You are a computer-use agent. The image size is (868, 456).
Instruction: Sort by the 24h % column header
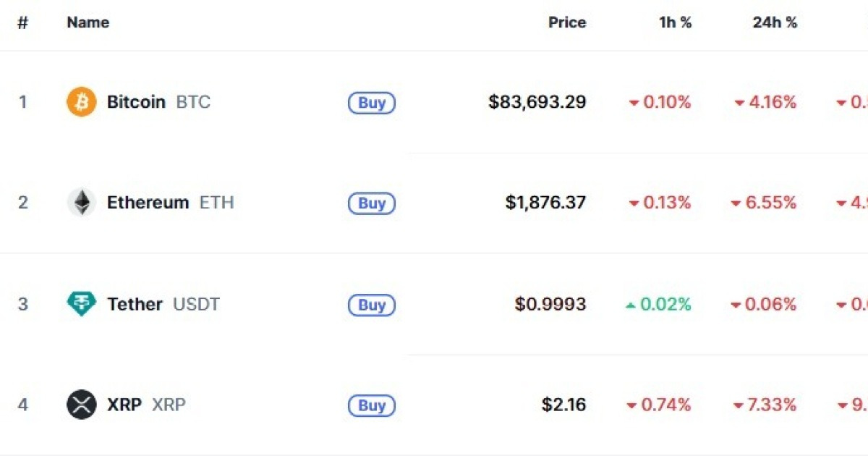(775, 22)
